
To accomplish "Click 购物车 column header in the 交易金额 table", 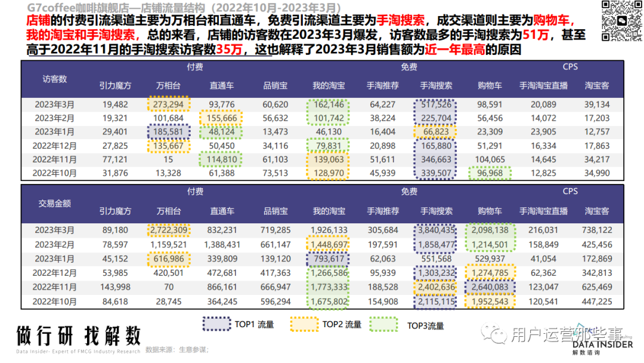I will 490,211.
